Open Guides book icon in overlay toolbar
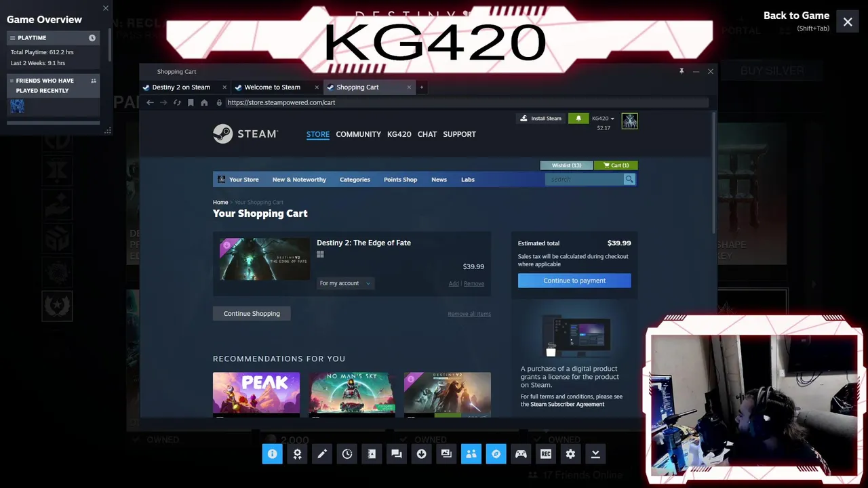Viewport: 868px width, 488px height. [372, 454]
